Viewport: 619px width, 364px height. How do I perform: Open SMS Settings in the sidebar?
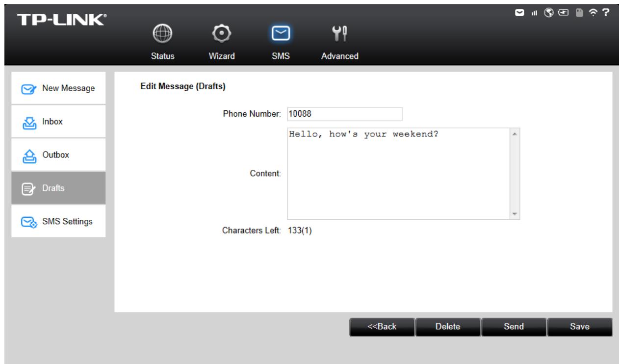point(58,222)
